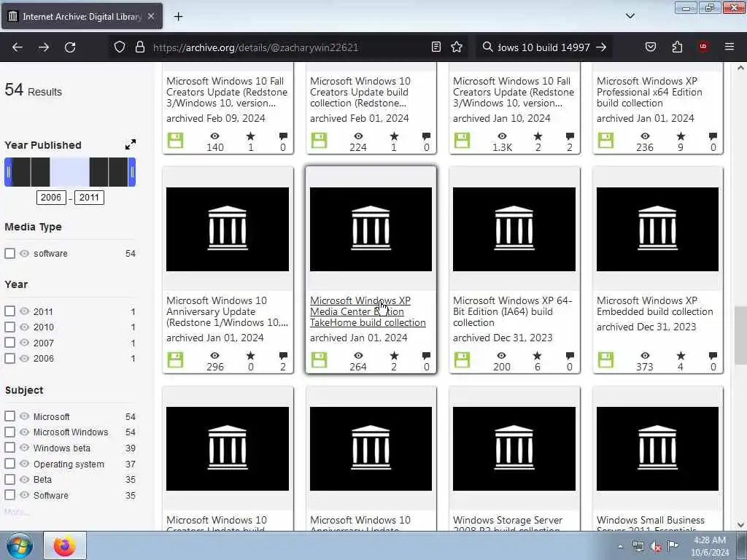The image size is (747, 560).
Task: Click views eye on XP 64-Bit Edition card
Action: pyautogui.click(x=502, y=356)
